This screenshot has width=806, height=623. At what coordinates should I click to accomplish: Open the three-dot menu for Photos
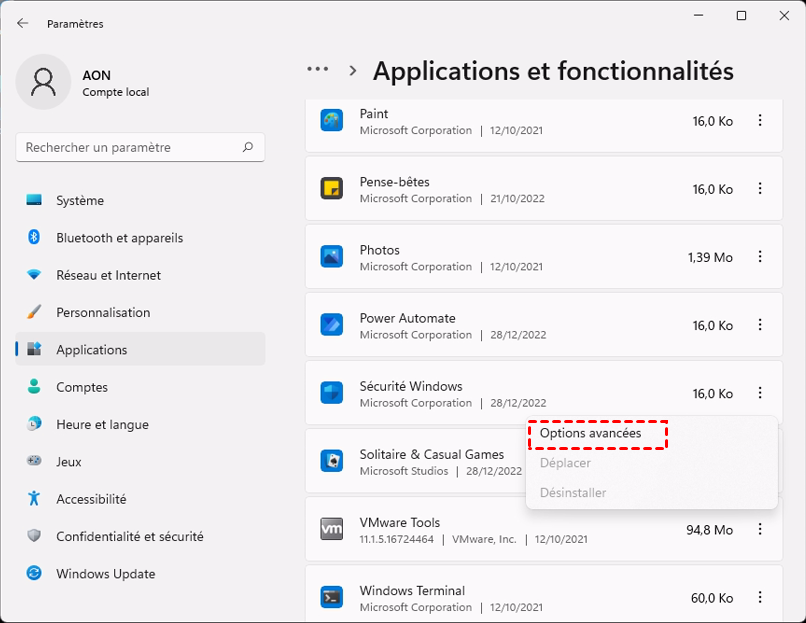click(x=760, y=257)
